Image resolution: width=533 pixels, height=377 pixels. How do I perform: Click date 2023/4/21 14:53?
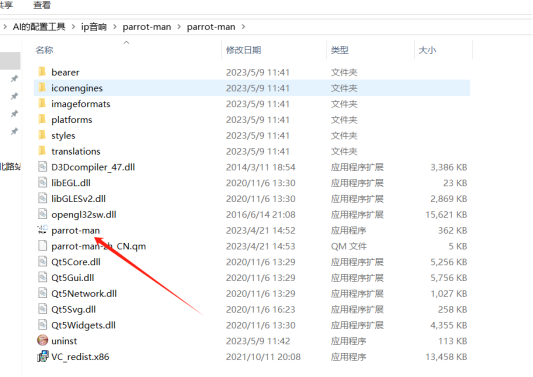tap(260, 246)
